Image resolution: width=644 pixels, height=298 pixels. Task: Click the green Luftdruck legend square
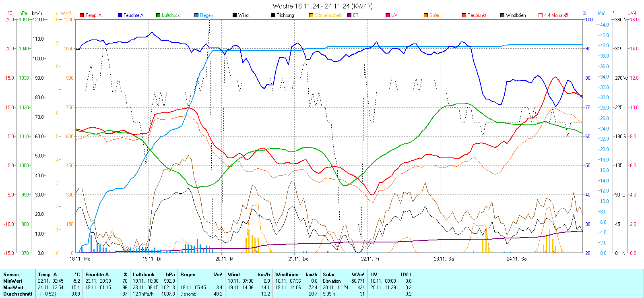158,15
